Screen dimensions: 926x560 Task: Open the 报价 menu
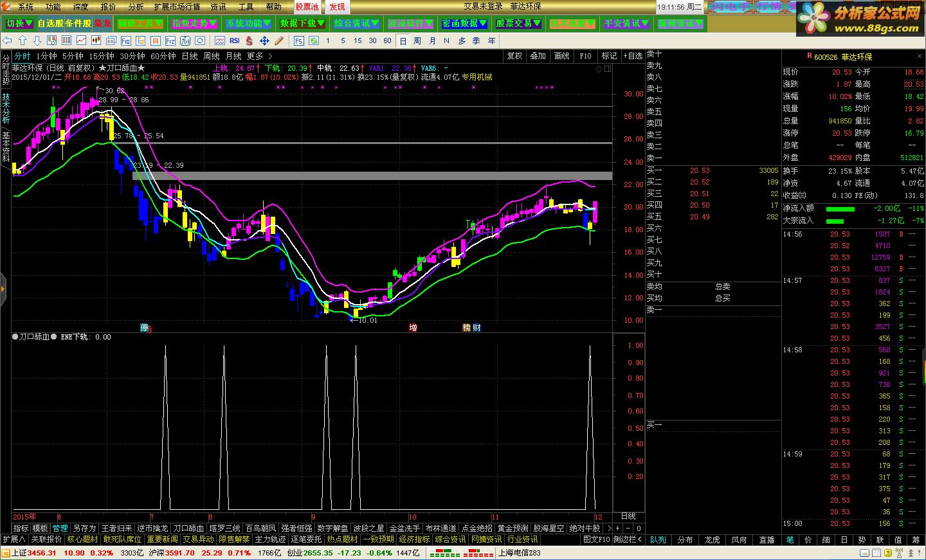point(108,6)
